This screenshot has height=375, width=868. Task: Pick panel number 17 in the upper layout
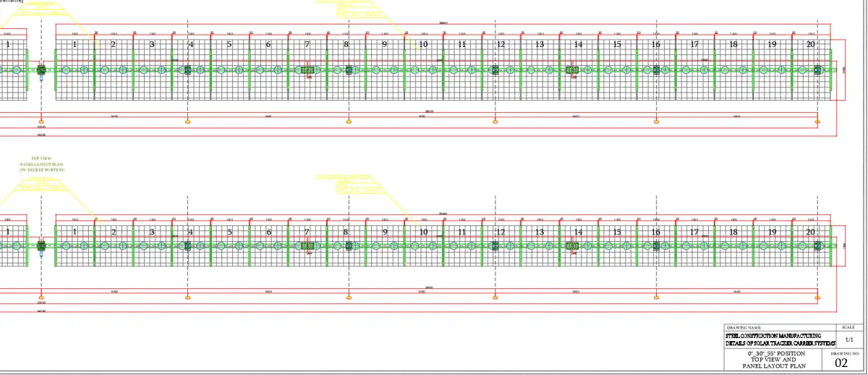(694, 44)
